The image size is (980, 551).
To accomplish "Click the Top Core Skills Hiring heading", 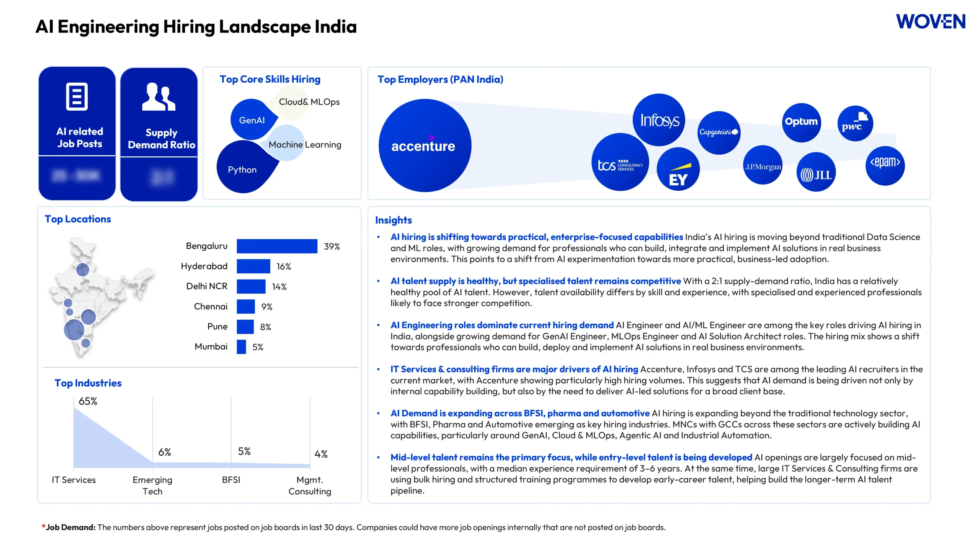I will [270, 79].
